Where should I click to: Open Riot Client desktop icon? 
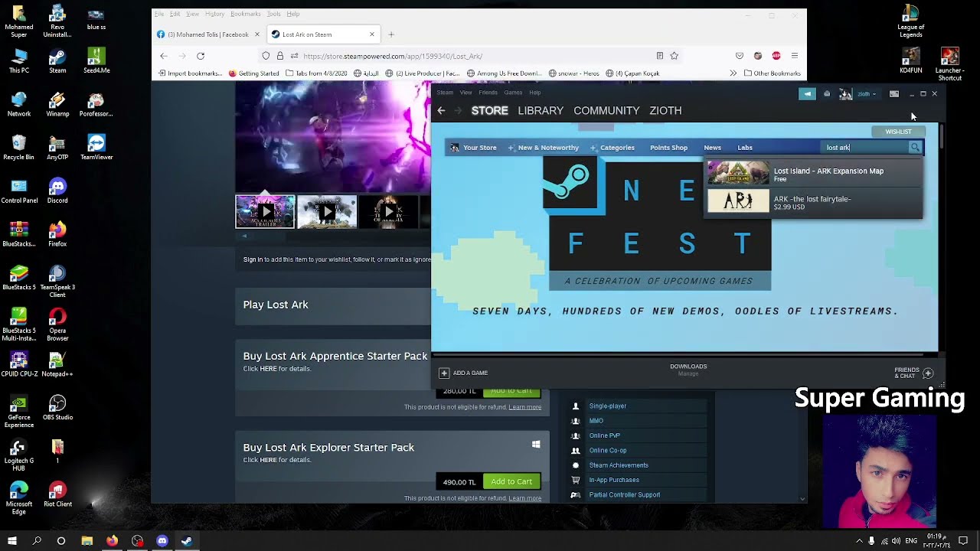click(x=57, y=494)
